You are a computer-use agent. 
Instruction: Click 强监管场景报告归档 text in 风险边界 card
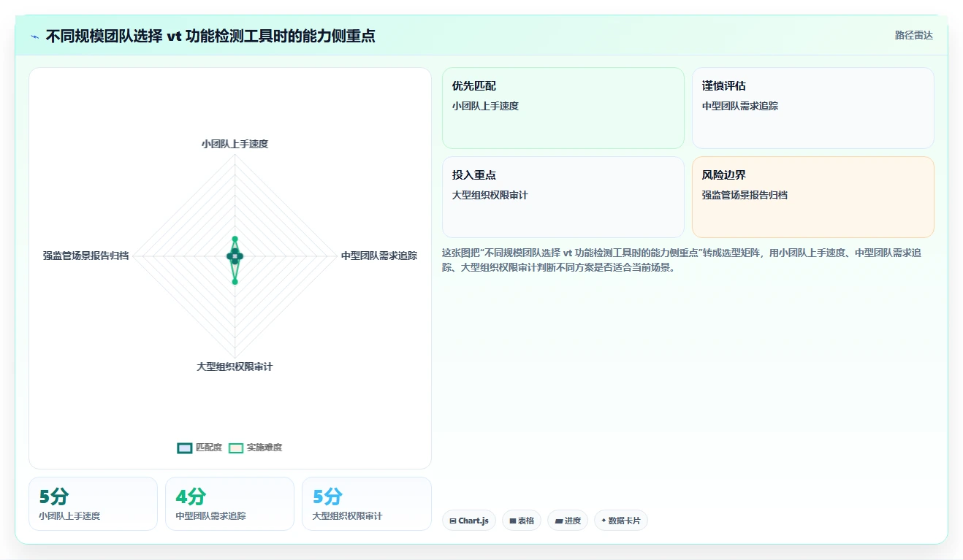click(745, 195)
